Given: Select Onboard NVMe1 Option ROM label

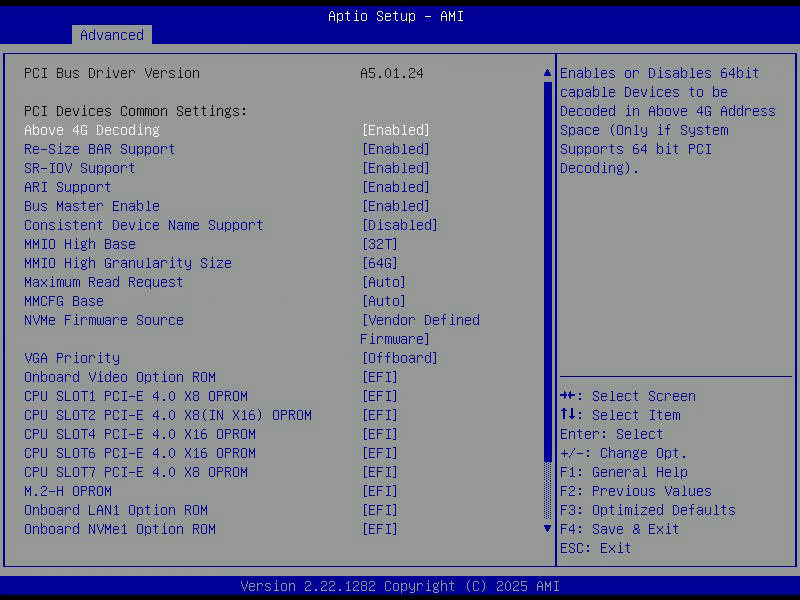Looking at the screenshot, I should pos(120,529).
